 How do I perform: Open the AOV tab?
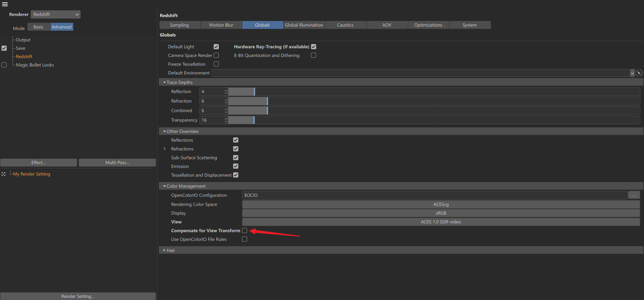tap(387, 25)
